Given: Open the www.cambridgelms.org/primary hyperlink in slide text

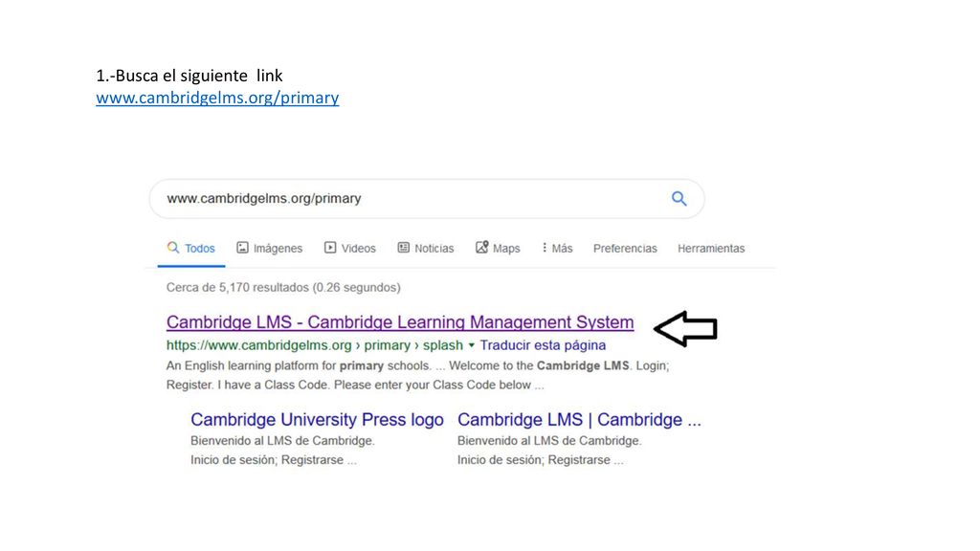Looking at the screenshot, I should (x=217, y=98).
